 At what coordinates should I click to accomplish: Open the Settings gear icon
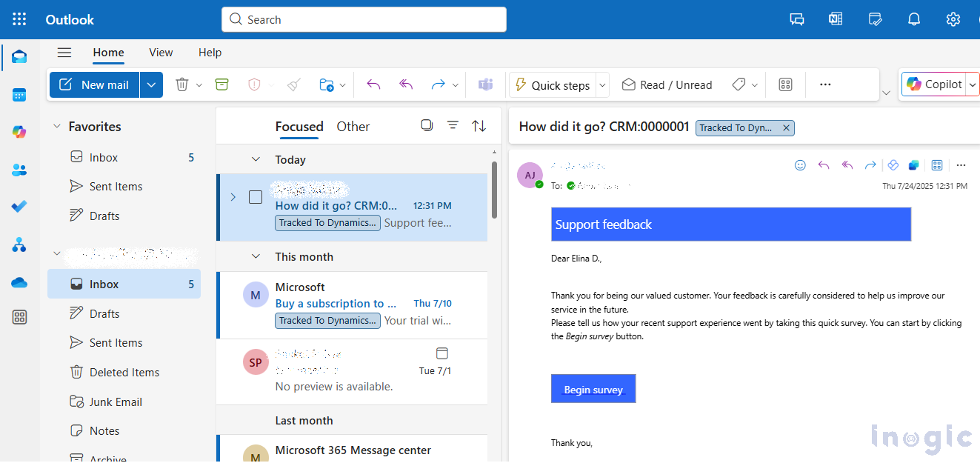click(x=953, y=19)
